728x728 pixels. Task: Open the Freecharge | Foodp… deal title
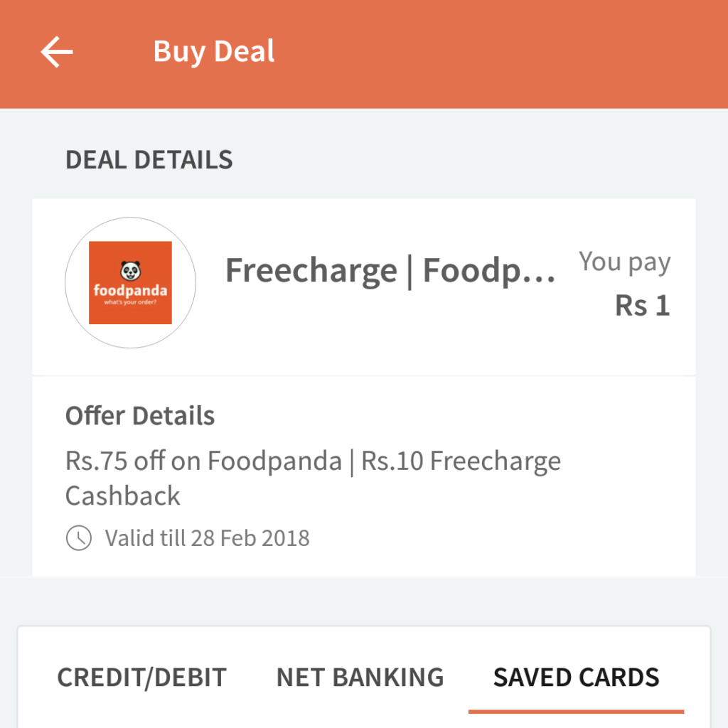point(390,271)
